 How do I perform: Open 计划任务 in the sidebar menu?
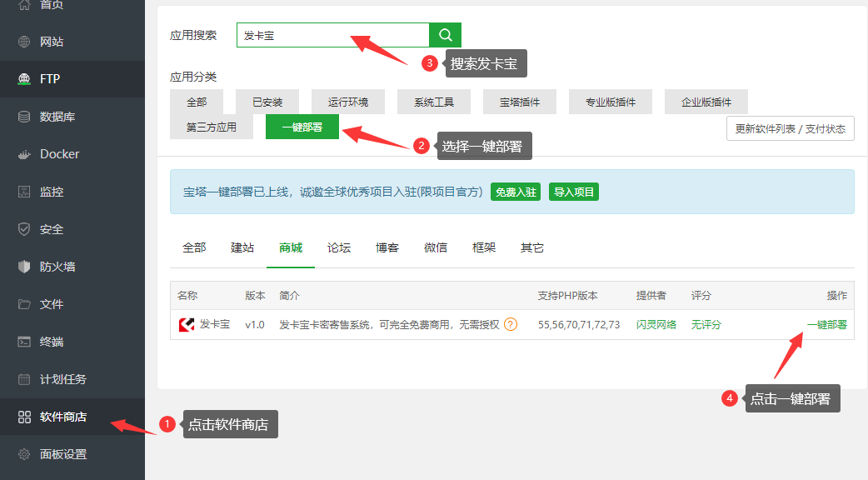tap(72, 379)
